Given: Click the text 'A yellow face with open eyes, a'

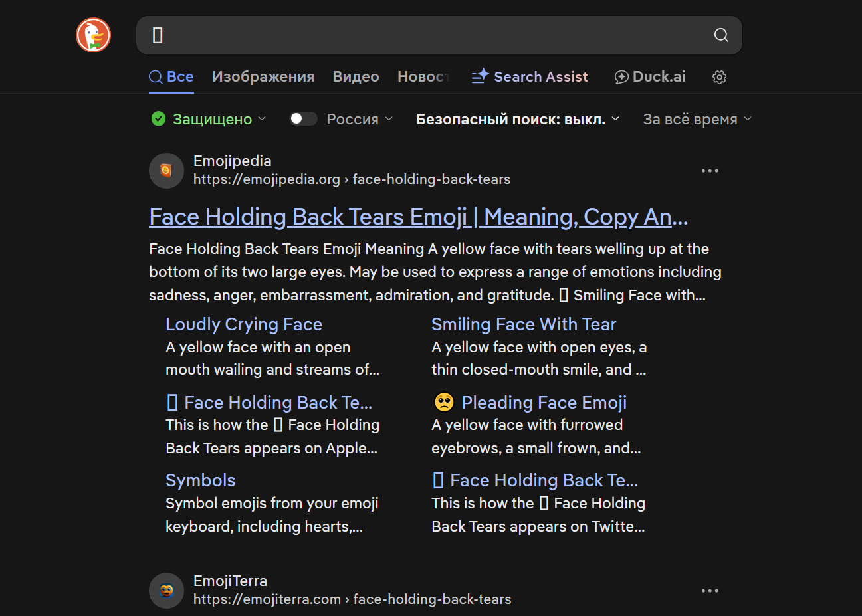Looking at the screenshot, I should [539, 347].
